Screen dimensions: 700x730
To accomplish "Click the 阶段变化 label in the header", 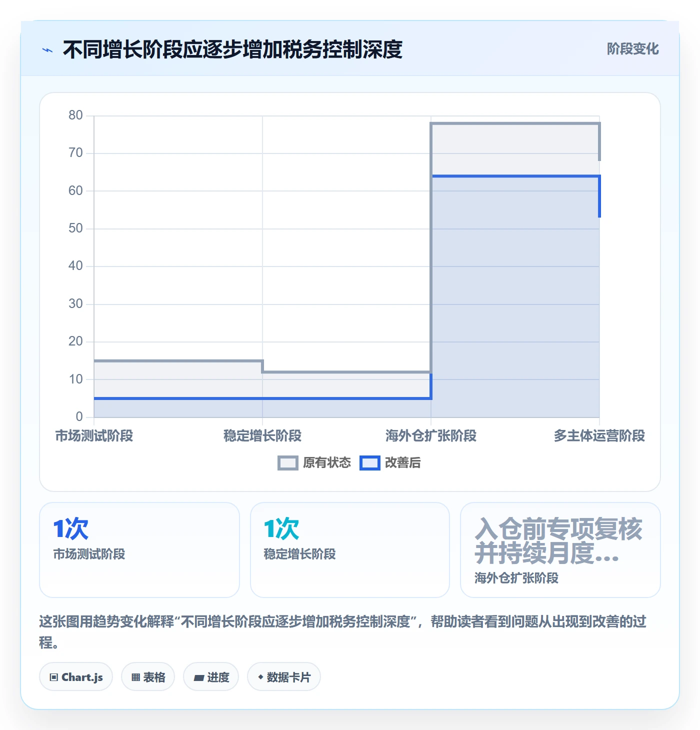I will pos(632,49).
